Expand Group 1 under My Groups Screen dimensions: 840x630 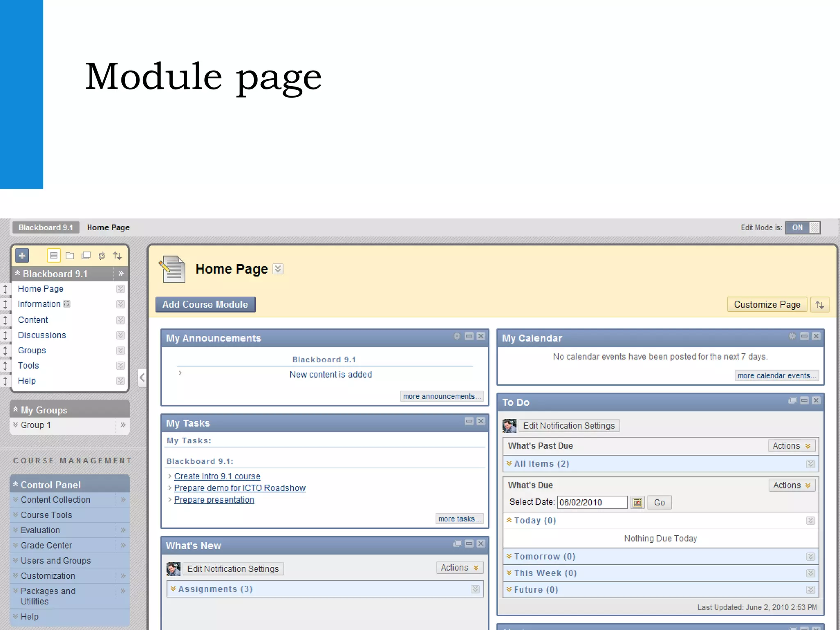pyautogui.click(x=16, y=425)
